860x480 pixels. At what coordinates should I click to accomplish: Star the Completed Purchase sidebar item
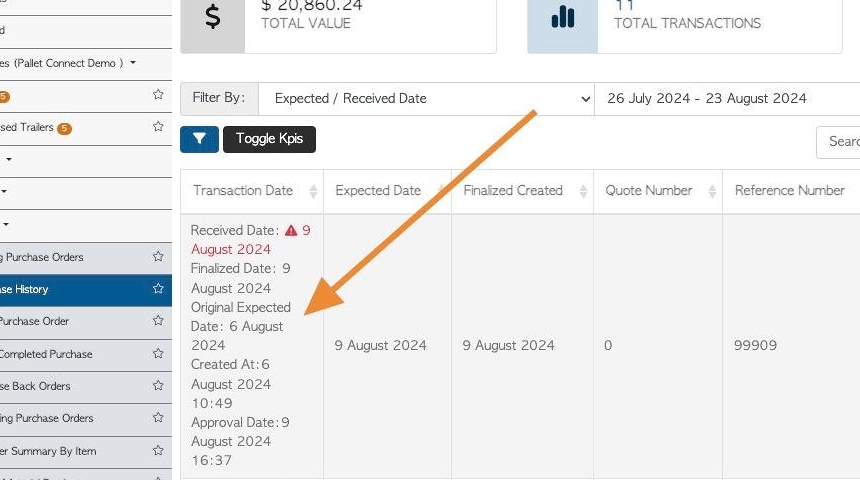point(159,353)
